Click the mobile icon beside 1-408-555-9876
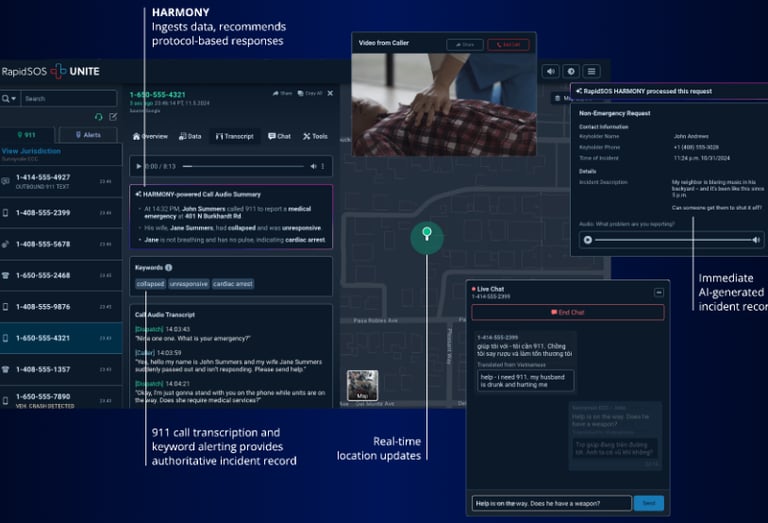This screenshot has height=523, width=768. 5,307
